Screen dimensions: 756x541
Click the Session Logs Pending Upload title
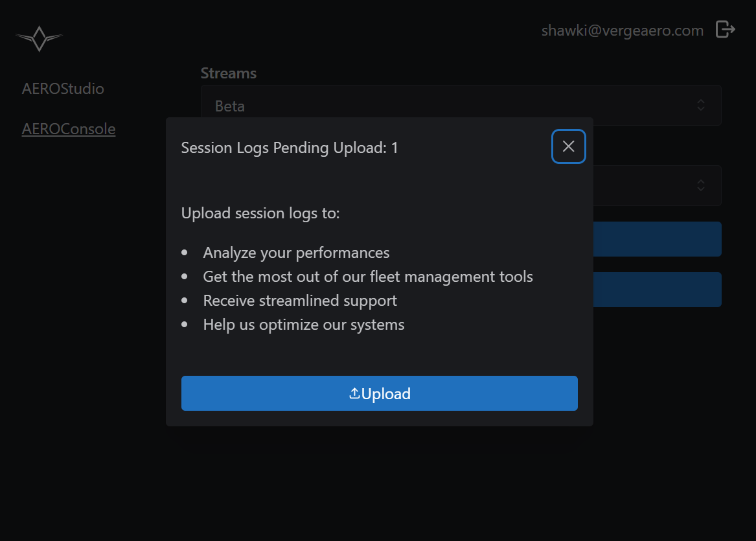click(290, 148)
